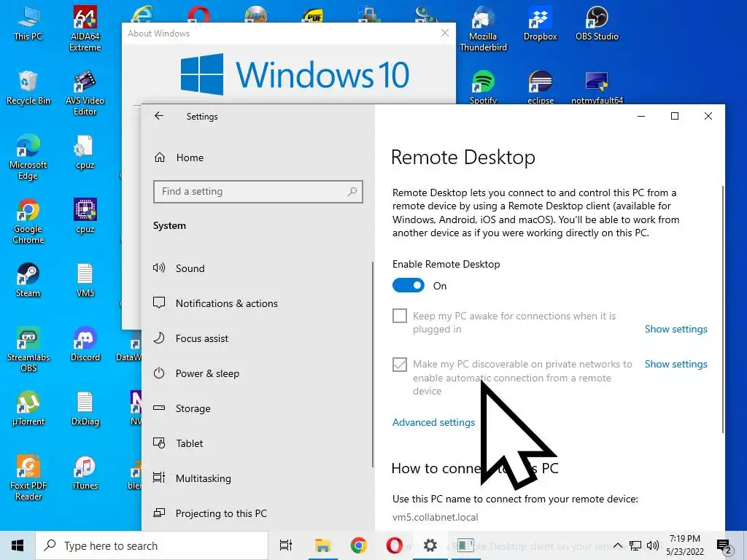The width and height of the screenshot is (747, 560).
Task: Click the search magnifier in Find a setting
Action: [x=352, y=192]
